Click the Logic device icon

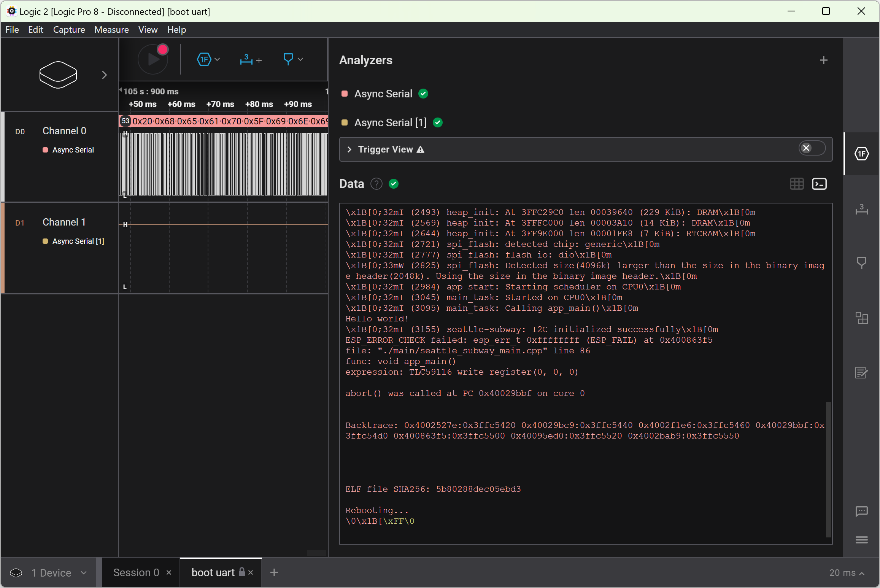pos(58,75)
